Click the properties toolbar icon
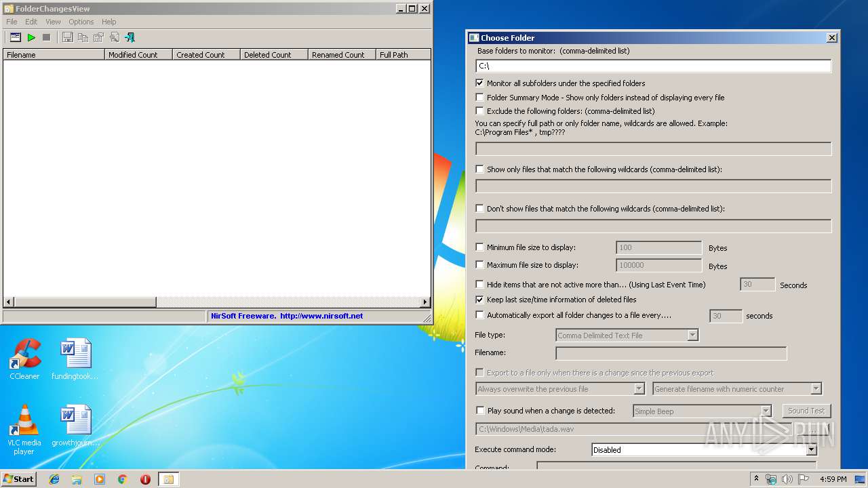The image size is (868, 488). click(x=98, y=37)
